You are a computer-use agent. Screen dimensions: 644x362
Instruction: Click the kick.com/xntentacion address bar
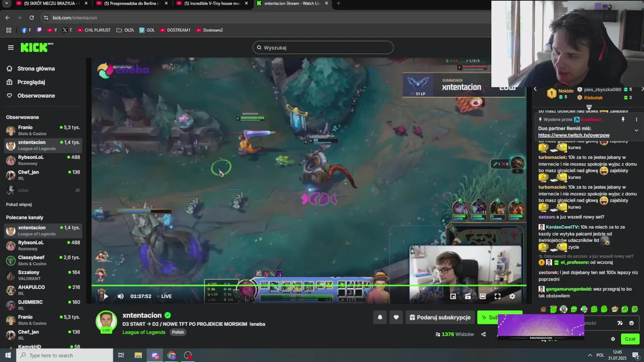tap(75, 18)
